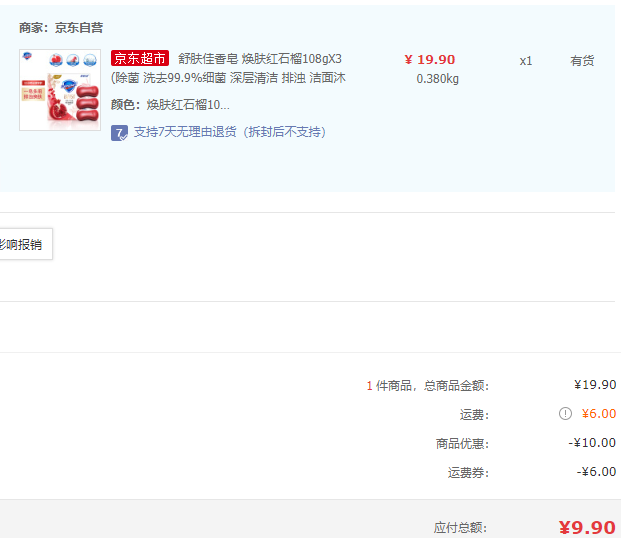The height and width of the screenshot is (538, 621).
Task: Select shipping coupon amount -¥6.00
Action: pyautogui.click(x=596, y=471)
